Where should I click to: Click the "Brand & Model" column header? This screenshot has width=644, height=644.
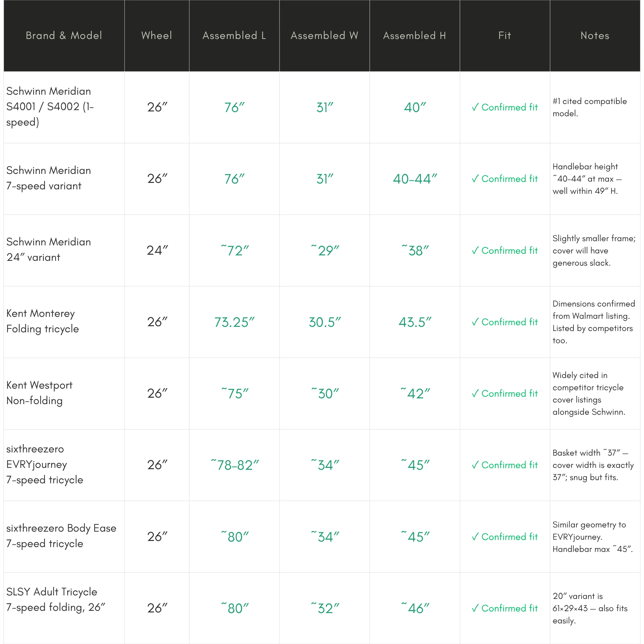tap(64, 35)
